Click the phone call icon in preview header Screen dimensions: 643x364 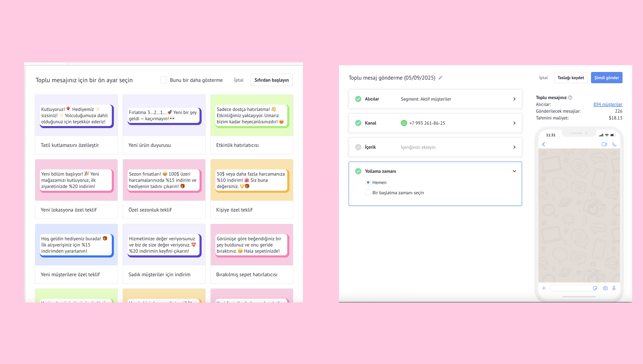tap(614, 144)
